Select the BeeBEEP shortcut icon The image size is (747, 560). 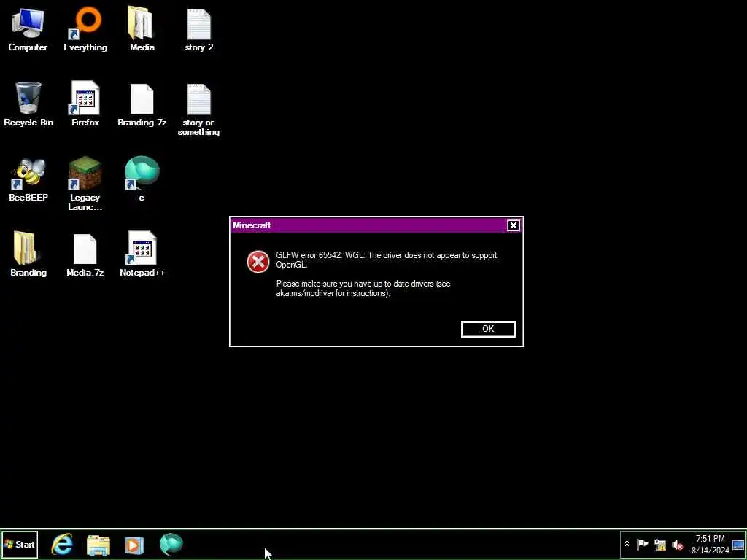click(x=28, y=179)
